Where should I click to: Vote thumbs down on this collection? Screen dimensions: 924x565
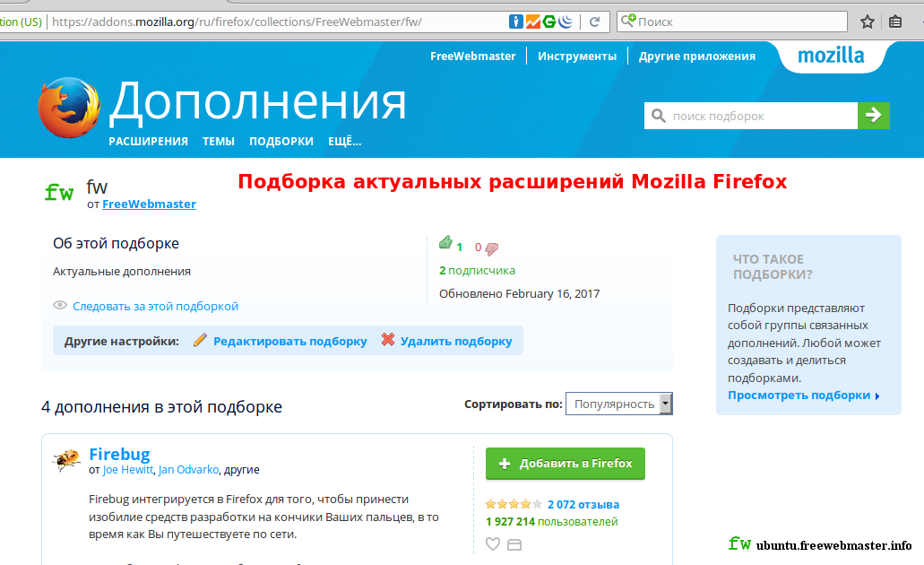click(492, 249)
